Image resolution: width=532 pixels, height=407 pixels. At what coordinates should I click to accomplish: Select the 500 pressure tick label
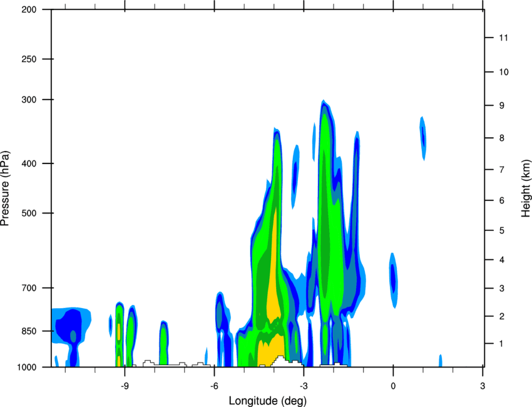(29, 213)
